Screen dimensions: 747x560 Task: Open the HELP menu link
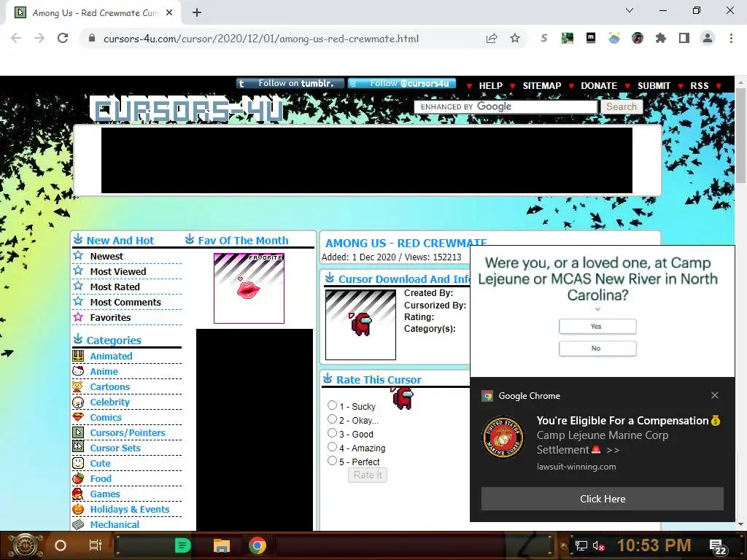click(491, 86)
